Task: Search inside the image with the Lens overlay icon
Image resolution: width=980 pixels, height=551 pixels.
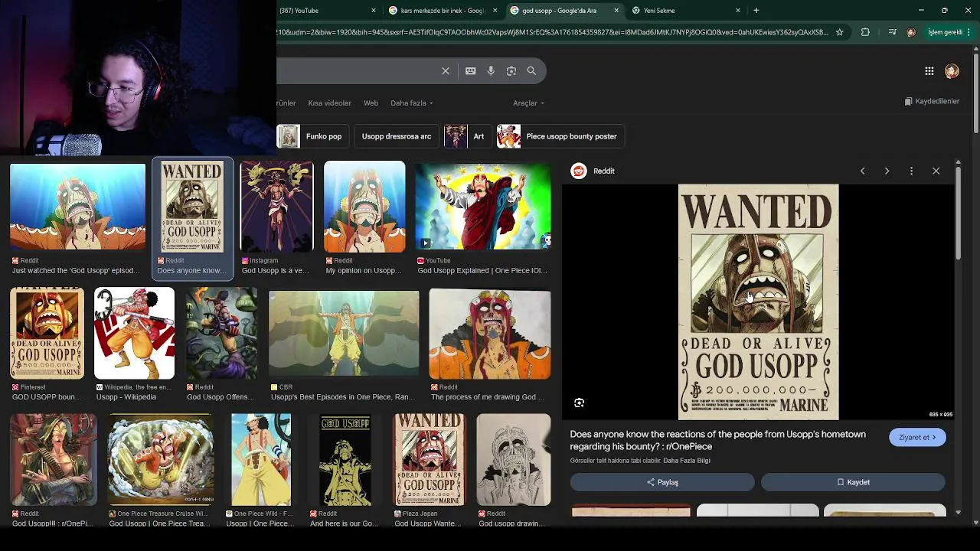Action: pos(579,403)
